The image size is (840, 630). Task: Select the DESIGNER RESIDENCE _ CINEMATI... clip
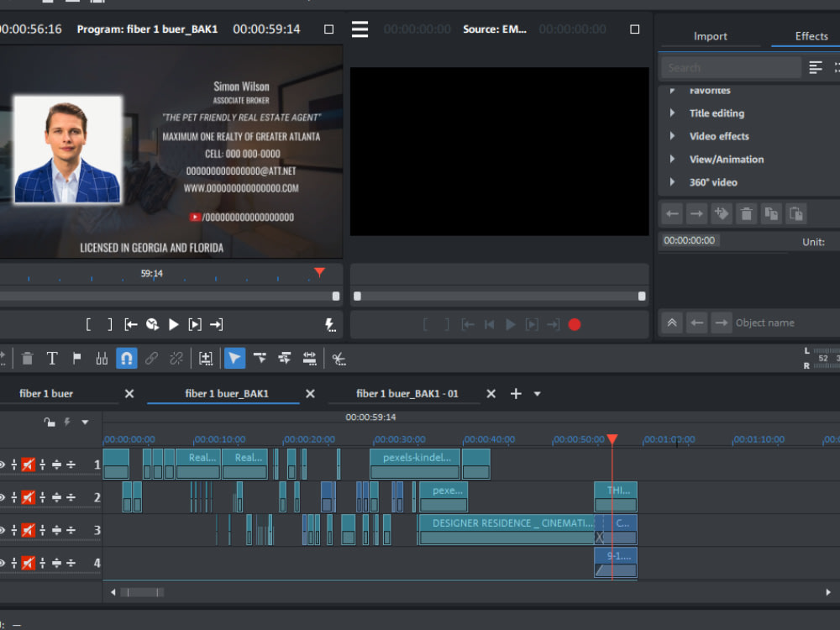click(x=507, y=530)
